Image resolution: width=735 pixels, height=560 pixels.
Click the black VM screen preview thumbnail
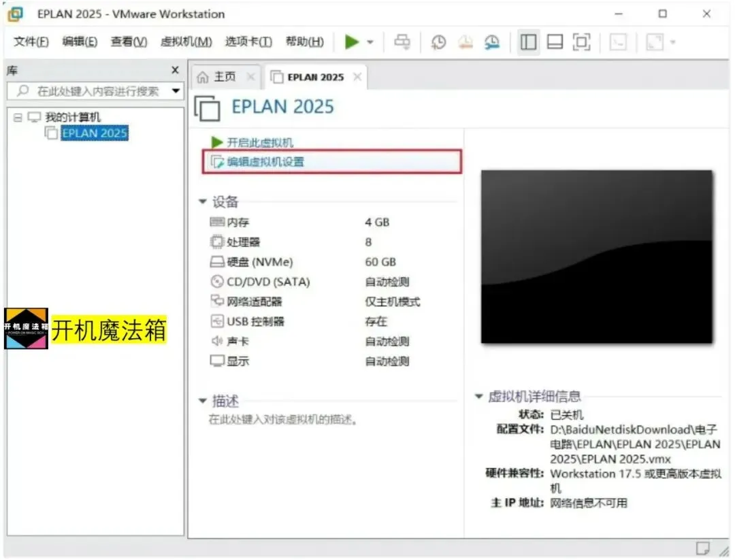point(597,257)
